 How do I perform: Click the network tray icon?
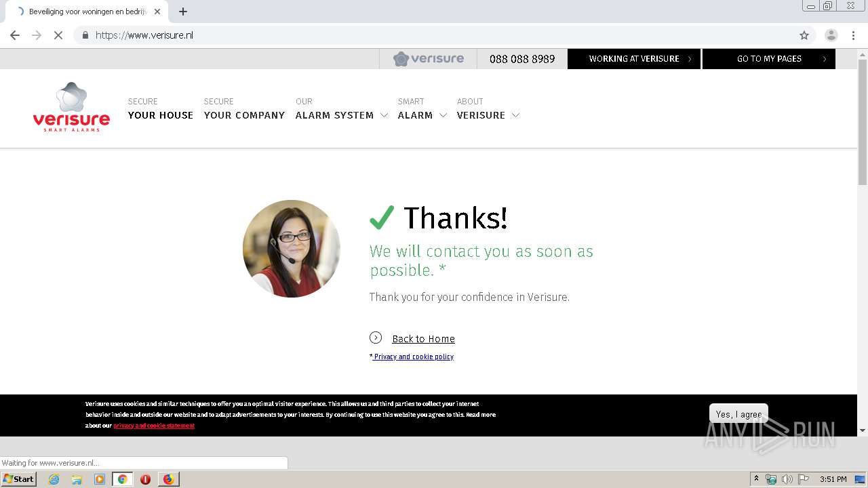771,479
